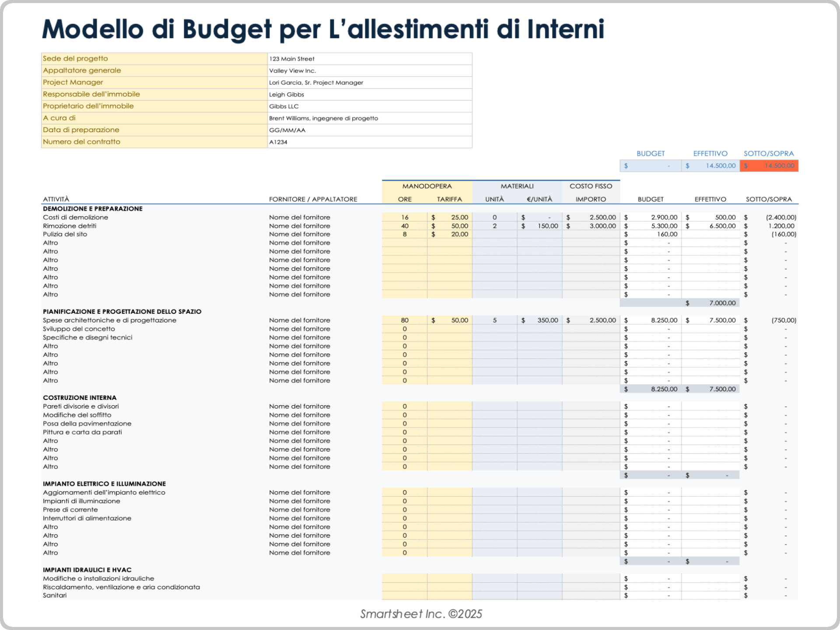This screenshot has width=840, height=630.
Task: Select tariffa cell for Rimozione detriti
Action: pos(450,226)
